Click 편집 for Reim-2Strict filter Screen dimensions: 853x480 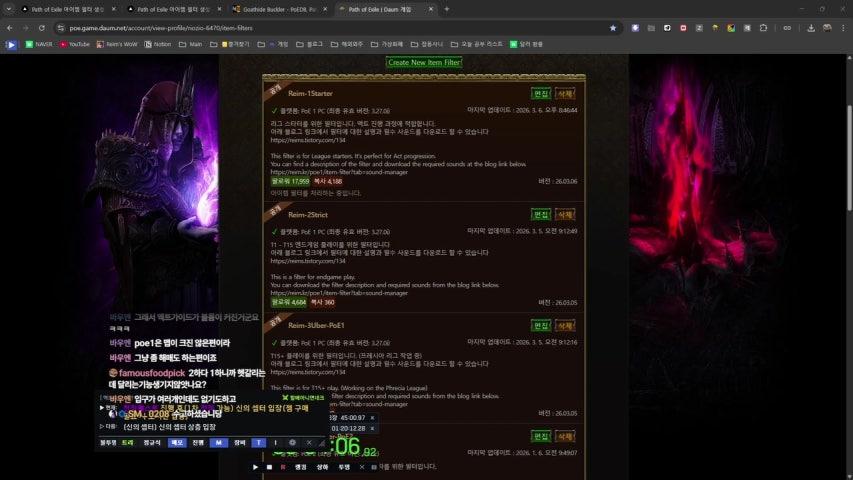pos(541,214)
